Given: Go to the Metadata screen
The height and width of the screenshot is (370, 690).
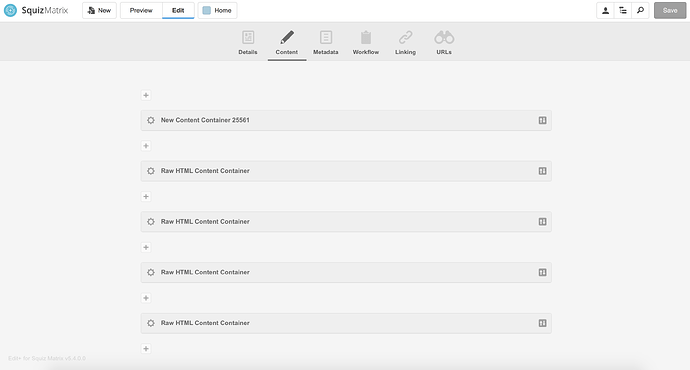Looking at the screenshot, I should pos(326,43).
